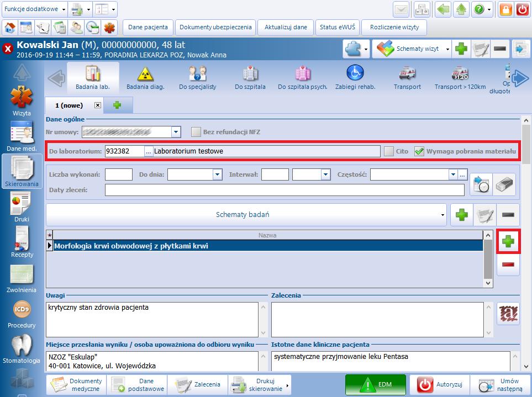Check Status eWUŚ
This screenshot has height=397, width=532.
click(337, 27)
